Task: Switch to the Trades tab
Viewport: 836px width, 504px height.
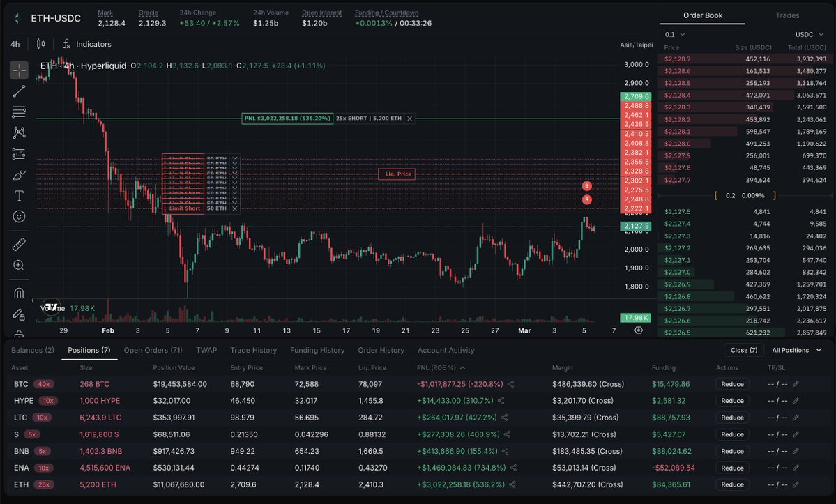Action: click(787, 15)
